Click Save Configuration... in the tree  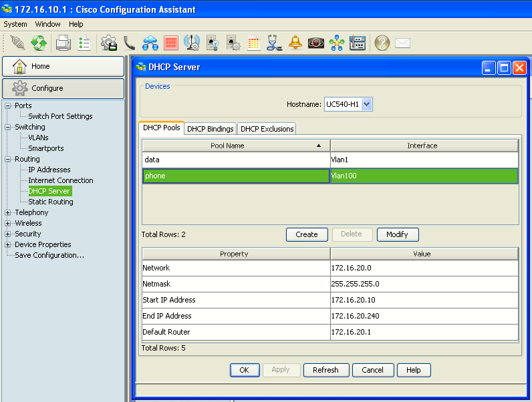(x=49, y=255)
